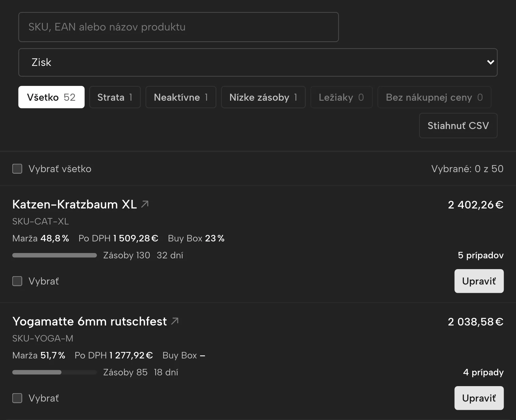Click the '18 dní' text
Screen dimensions: 516x420
pos(166,372)
